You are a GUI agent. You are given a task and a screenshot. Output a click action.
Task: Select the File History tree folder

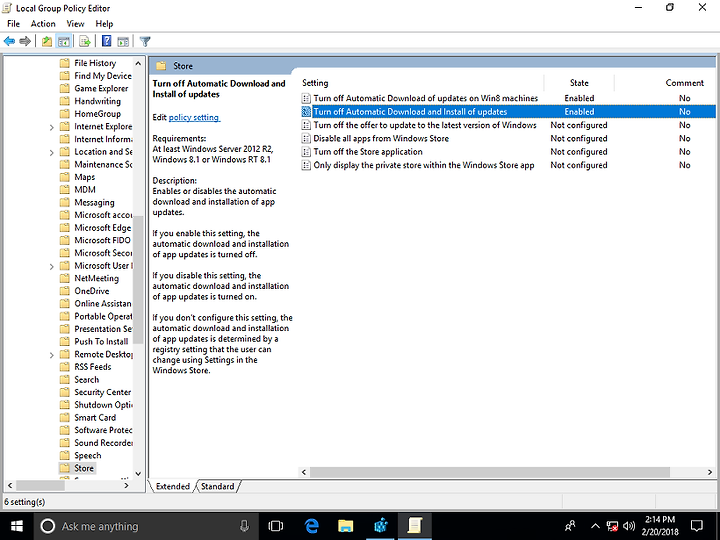tap(95, 63)
